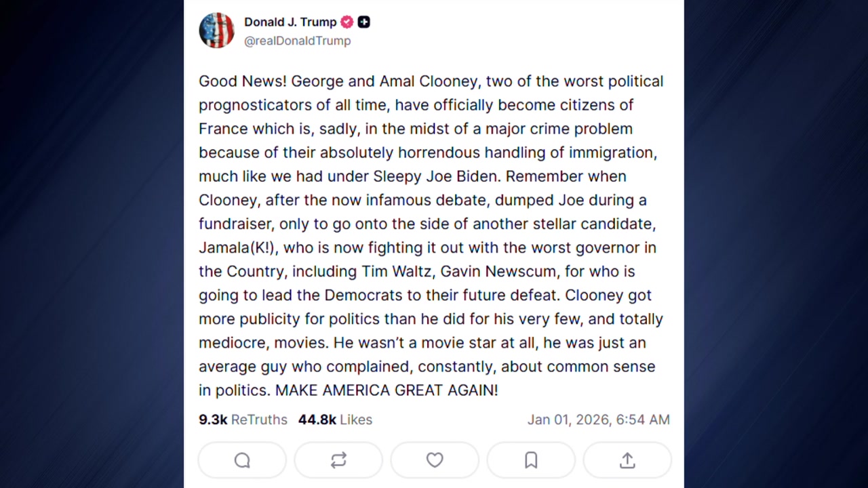Click the reply speech bubble icon
Viewport: 868px width, 488px height.
point(242,460)
